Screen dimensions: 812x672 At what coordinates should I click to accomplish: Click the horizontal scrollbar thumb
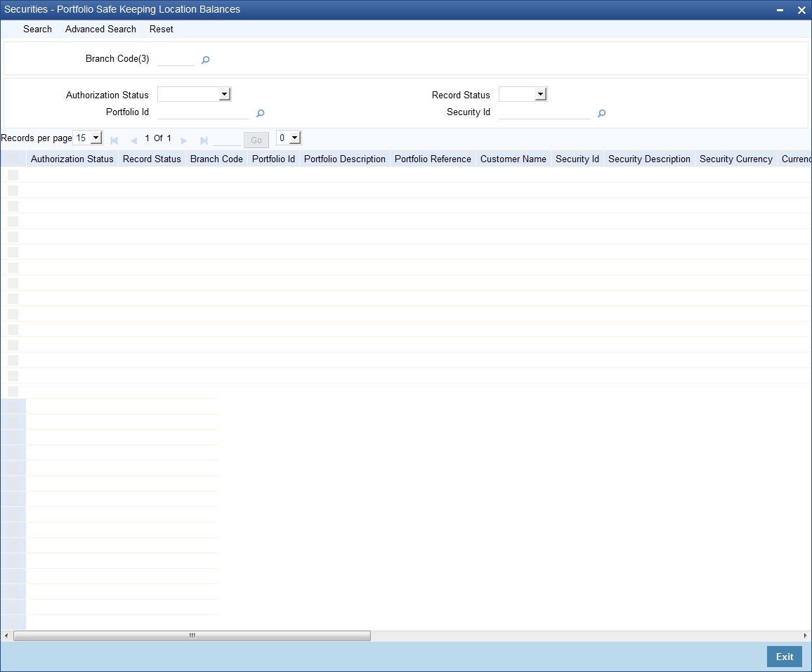[192, 635]
